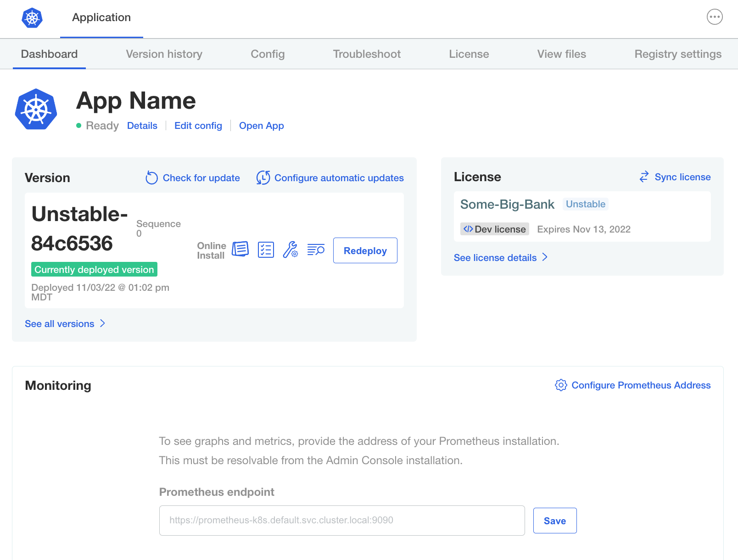Image resolution: width=738 pixels, height=560 pixels.
Task: View app Details link
Action: click(x=142, y=126)
